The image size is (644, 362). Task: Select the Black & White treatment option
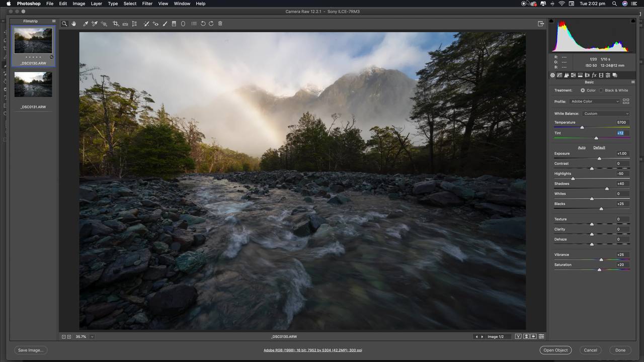coord(601,90)
